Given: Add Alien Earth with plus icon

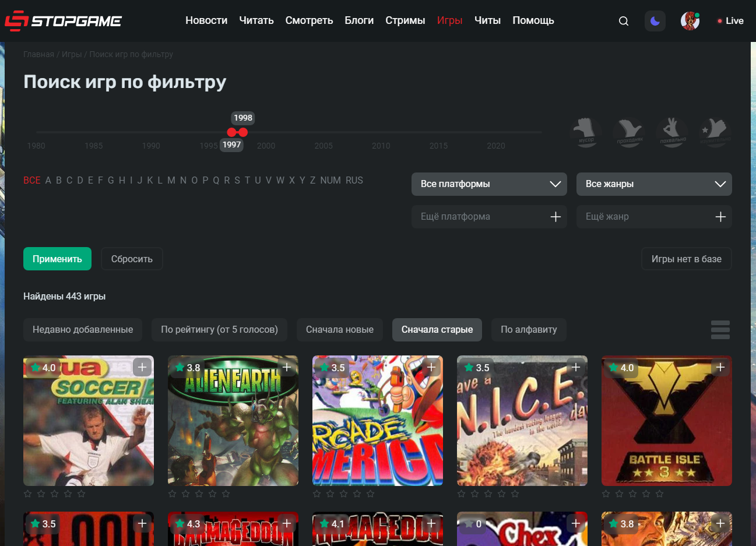Looking at the screenshot, I should (287, 367).
